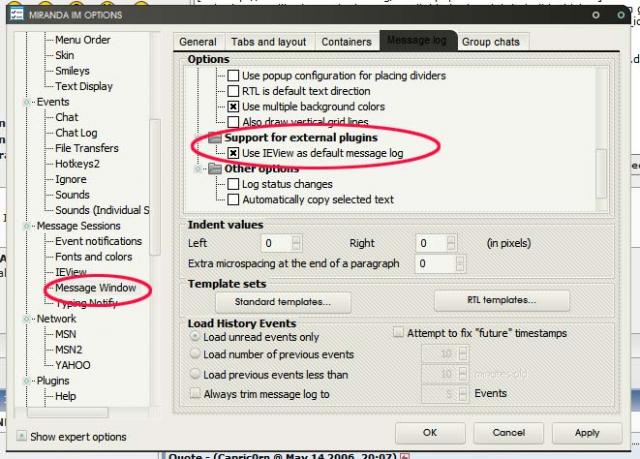Screen dimensions: 640x459
Task: Click the extra microspacing value field
Action: coord(435,264)
